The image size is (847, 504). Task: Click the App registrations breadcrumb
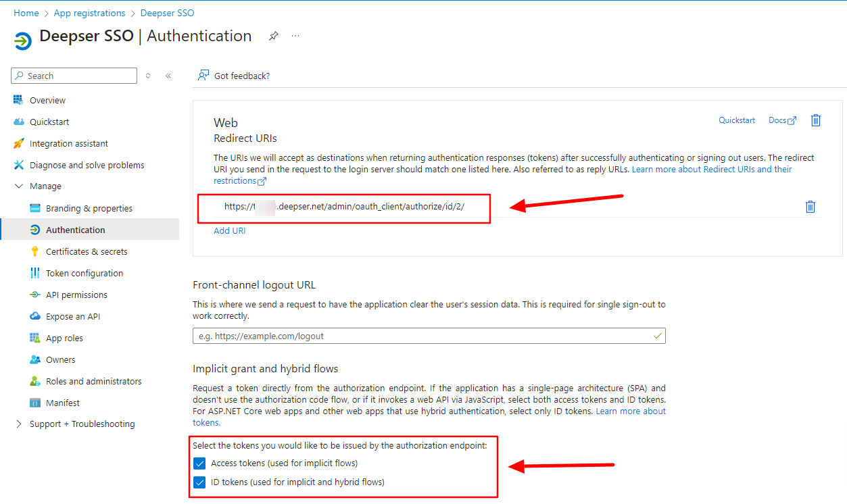[x=89, y=13]
